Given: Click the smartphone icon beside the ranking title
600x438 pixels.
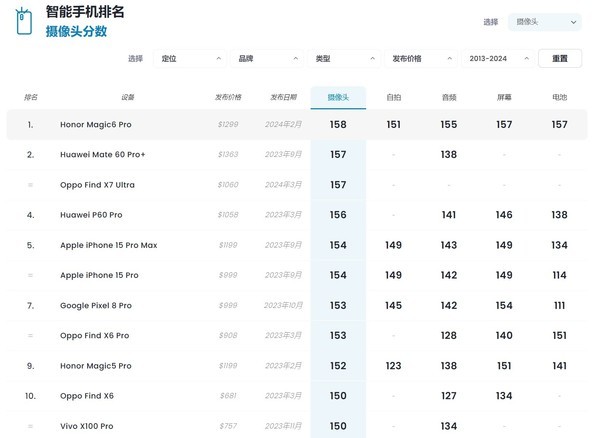Looking at the screenshot, I should (x=24, y=21).
